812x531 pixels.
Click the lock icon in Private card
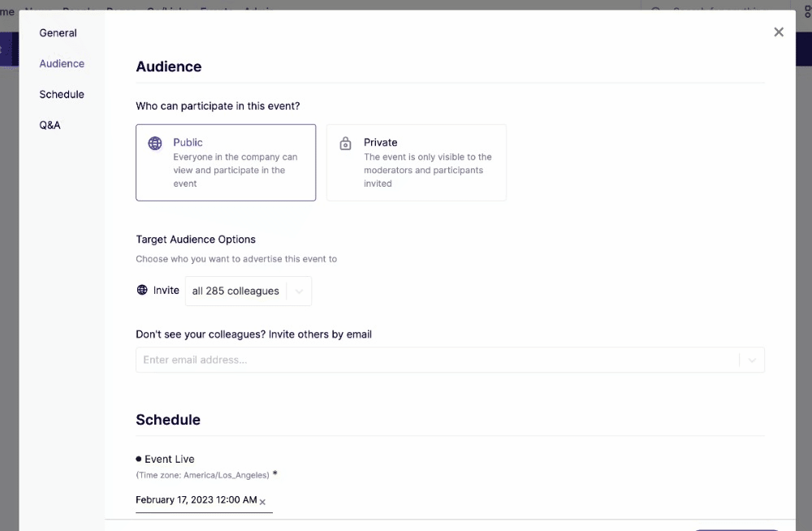pyautogui.click(x=345, y=143)
